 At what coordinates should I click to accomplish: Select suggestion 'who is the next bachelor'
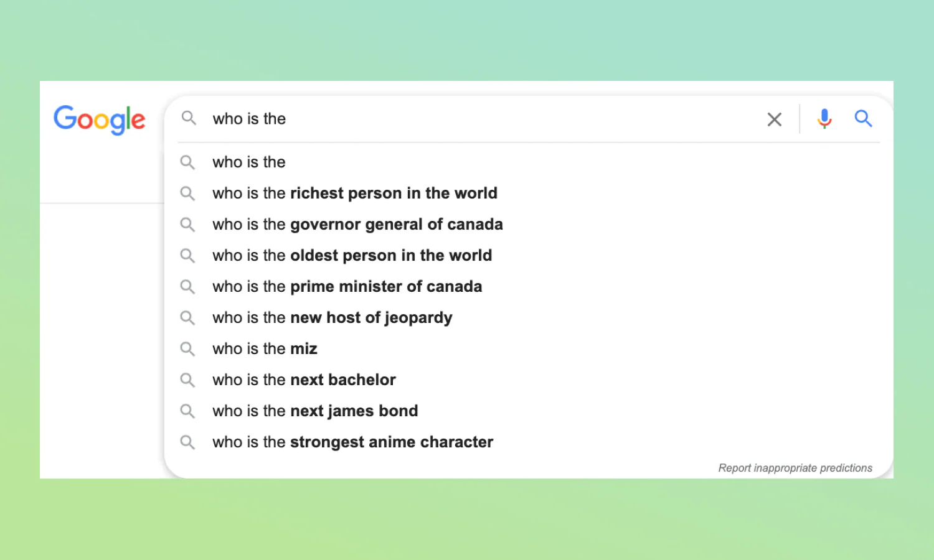click(x=304, y=380)
